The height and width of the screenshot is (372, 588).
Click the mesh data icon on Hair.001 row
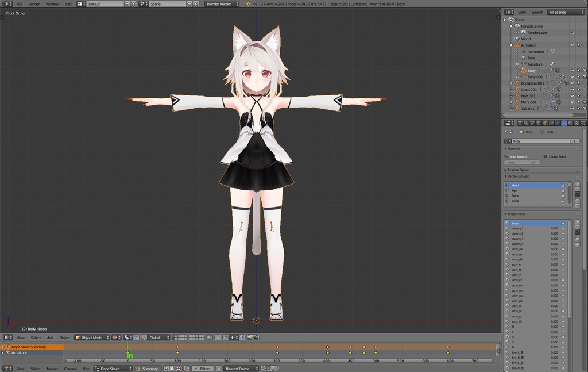pos(545,95)
